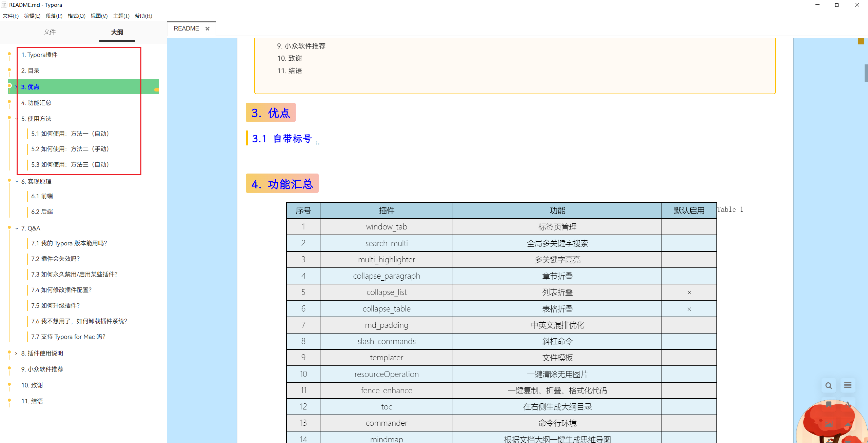Follow the 11. 结语 link in document TOC
This screenshot has height=443, width=868.
tap(290, 71)
